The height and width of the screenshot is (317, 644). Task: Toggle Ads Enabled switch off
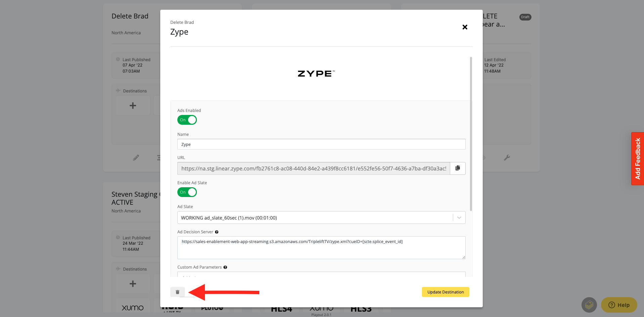[187, 120]
